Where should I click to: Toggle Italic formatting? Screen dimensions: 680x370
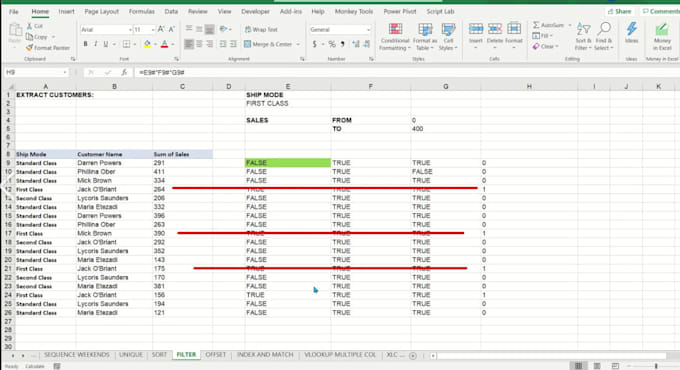(x=95, y=44)
